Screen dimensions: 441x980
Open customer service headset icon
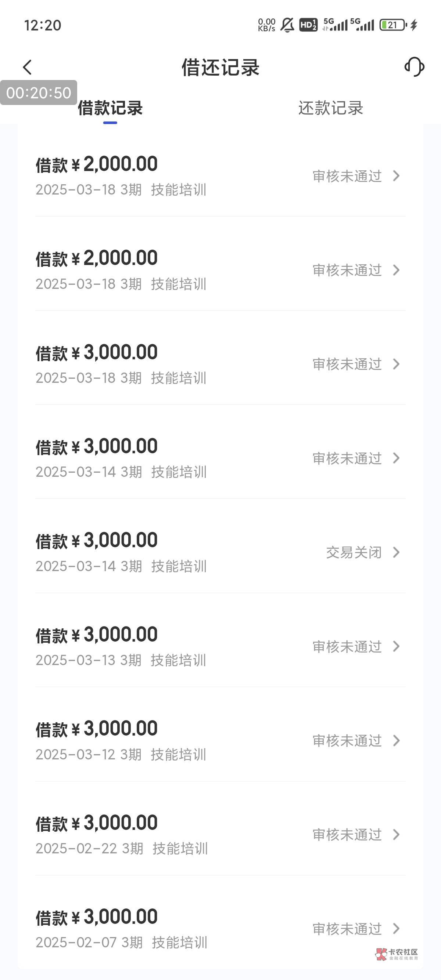tap(414, 67)
